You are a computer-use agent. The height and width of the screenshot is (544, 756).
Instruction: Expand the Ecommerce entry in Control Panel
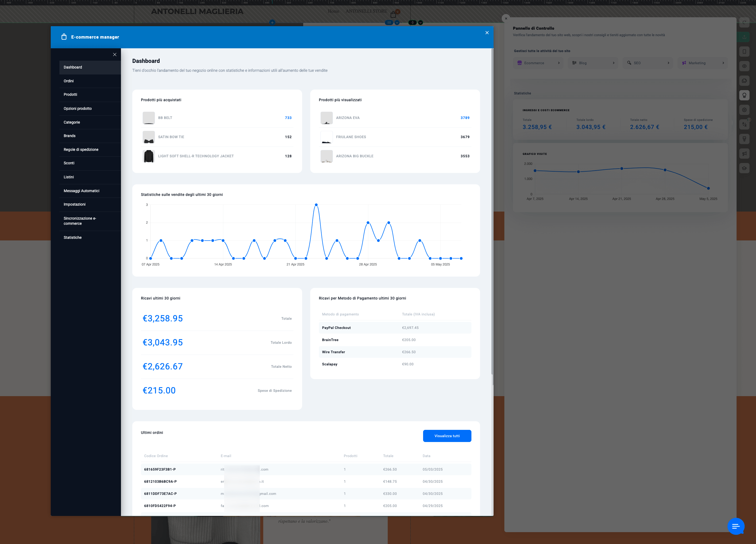[x=538, y=63]
